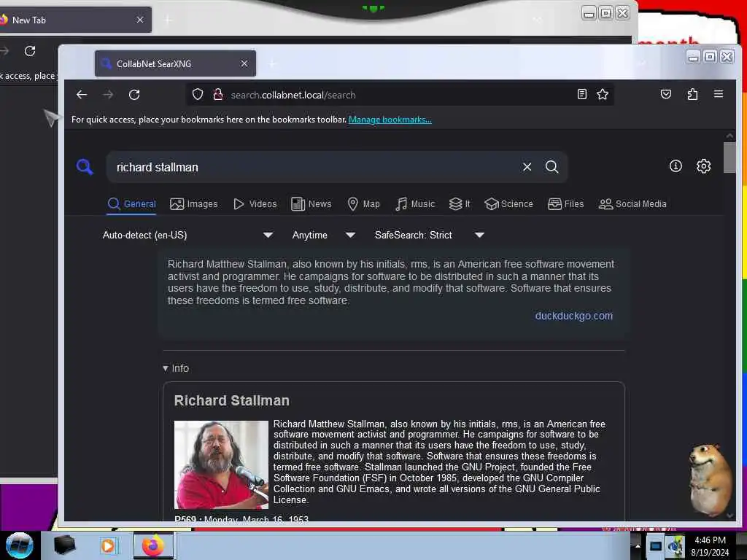The width and height of the screenshot is (747, 560).
Task: Switch to the Images category
Action: click(194, 204)
